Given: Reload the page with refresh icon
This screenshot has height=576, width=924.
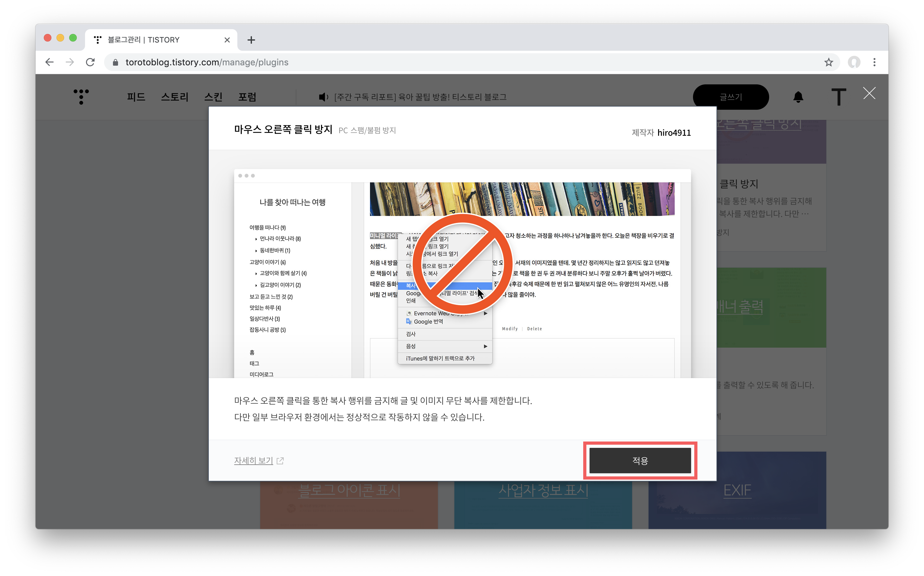Looking at the screenshot, I should tap(90, 62).
